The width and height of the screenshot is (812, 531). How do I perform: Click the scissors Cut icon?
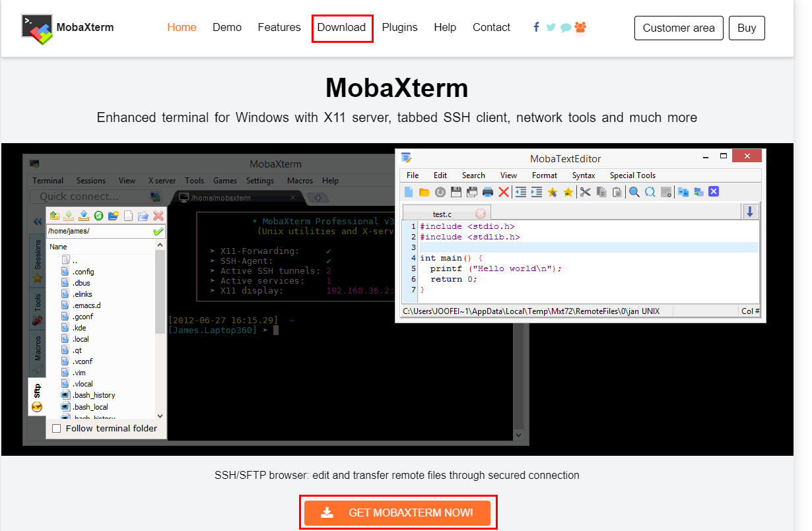(x=585, y=192)
